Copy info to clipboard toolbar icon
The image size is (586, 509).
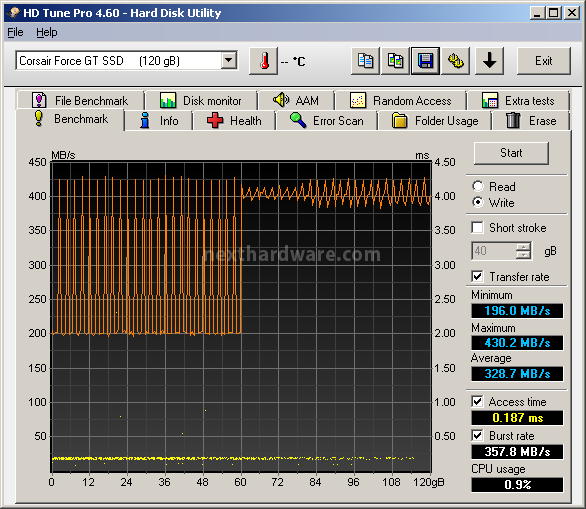(365, 61)
